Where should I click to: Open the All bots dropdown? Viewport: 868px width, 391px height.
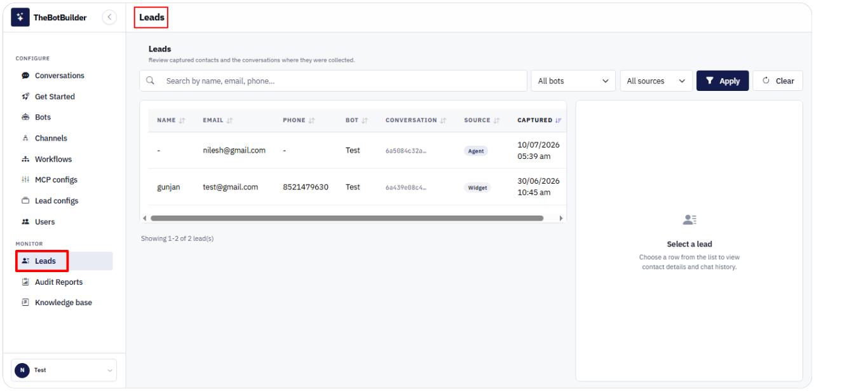pyautogui.click(x=573, y=81)
